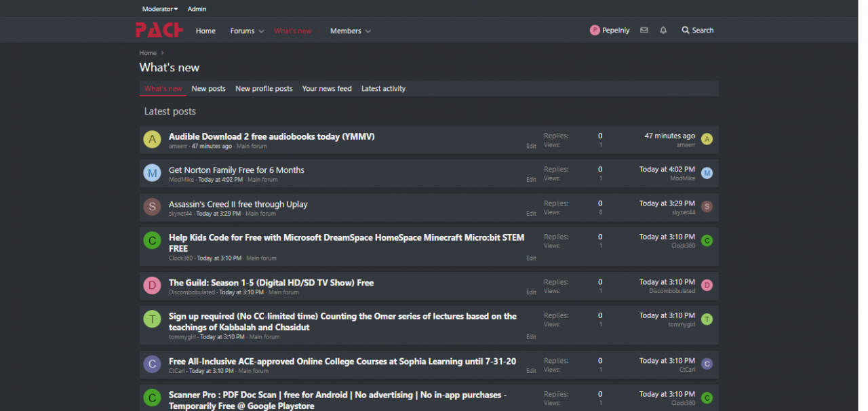Open ameerr's yellow avatar beside Audible thread
This screenshot has height=411, width=868.
coord(152,140)
